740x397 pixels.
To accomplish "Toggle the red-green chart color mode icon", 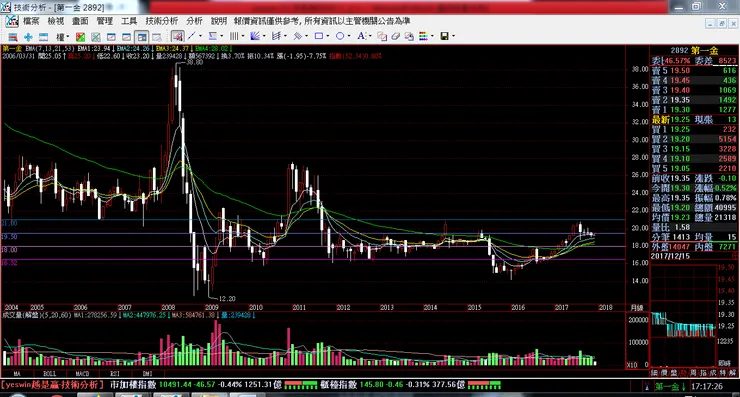I will (x=81, y=36).
